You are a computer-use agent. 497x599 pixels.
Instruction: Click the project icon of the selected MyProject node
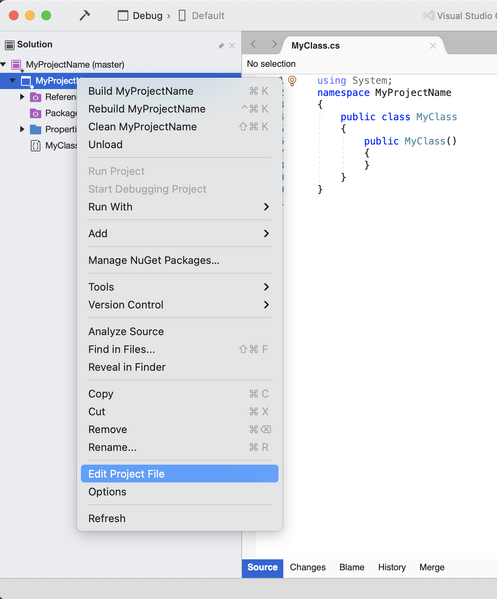click(x=26, y=81)
